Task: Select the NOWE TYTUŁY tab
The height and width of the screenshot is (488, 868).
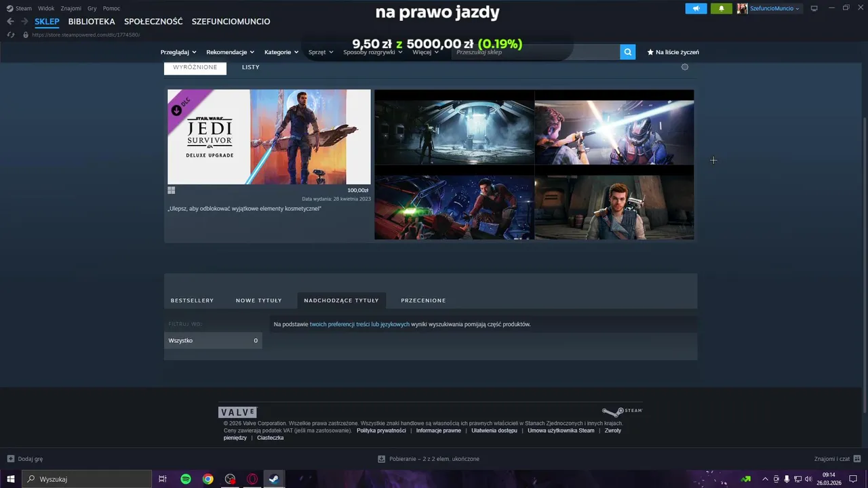Action: coord(259,300)
